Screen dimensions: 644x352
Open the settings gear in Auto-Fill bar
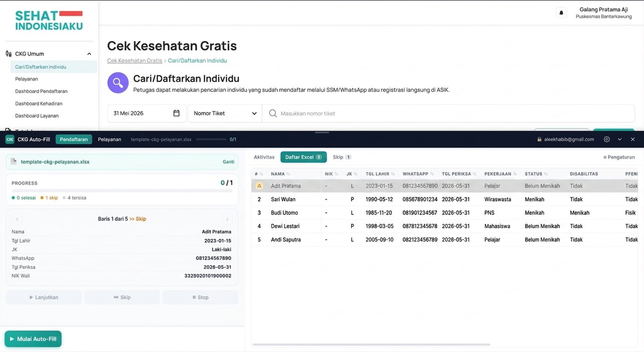pyautogui.click(x=607, y=139)
